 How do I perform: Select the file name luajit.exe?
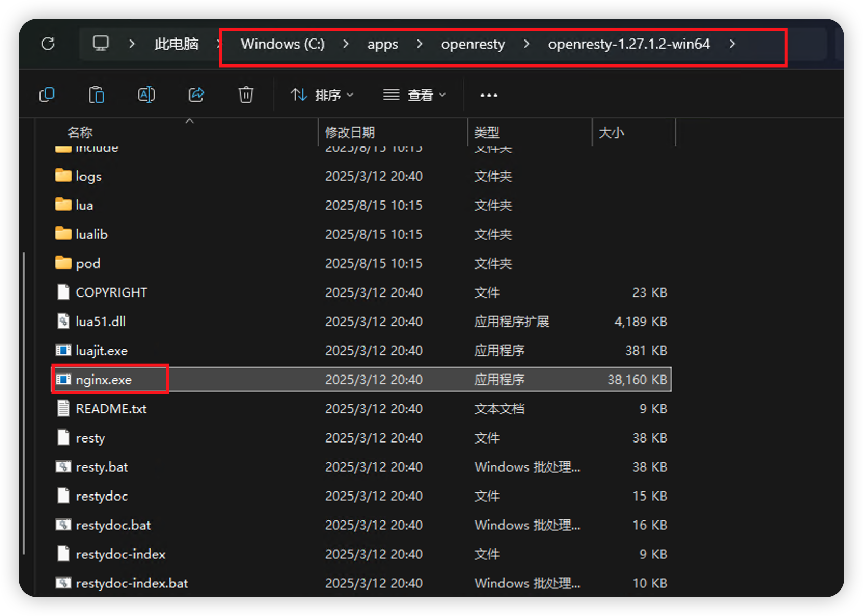(102, 351)
